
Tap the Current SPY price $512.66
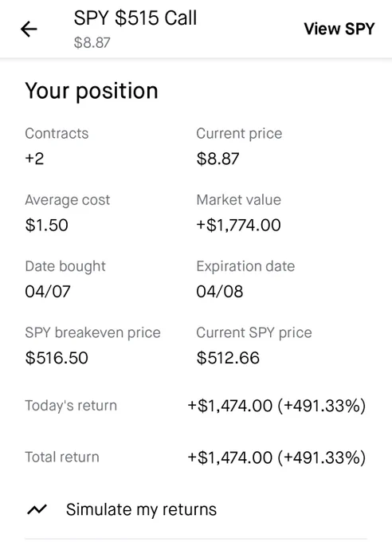[228, 358]
